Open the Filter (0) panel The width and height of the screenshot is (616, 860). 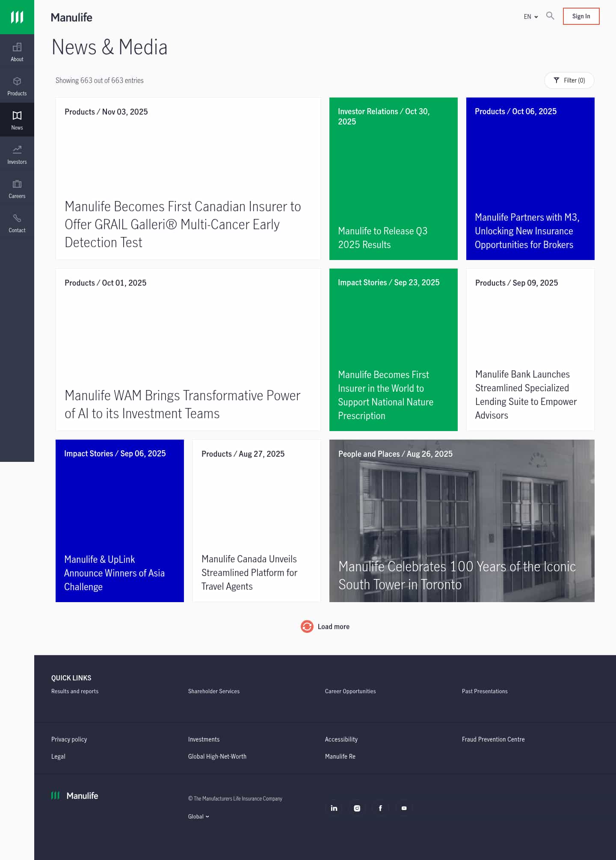(569, 80)
